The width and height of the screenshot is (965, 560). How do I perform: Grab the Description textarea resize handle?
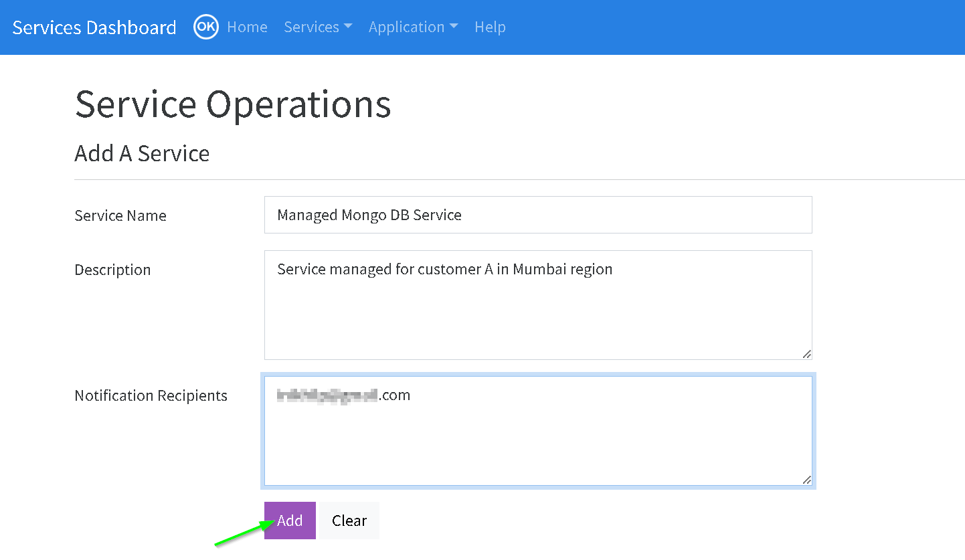[806, 354]
